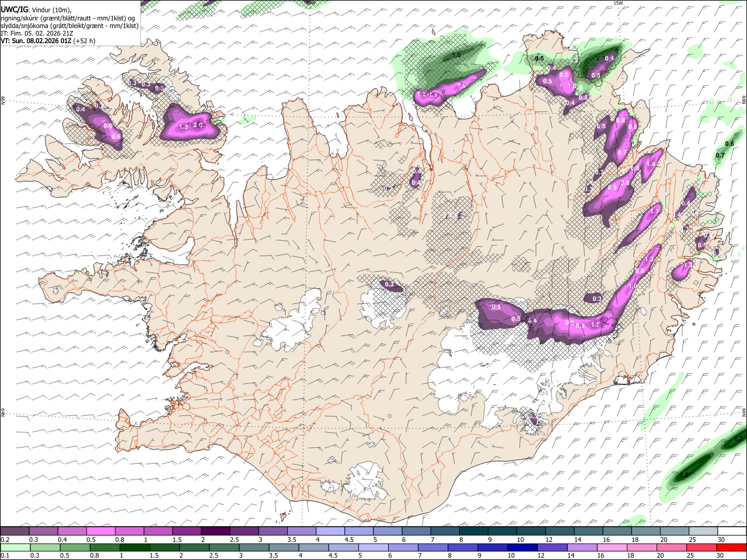Click the darkest green rain swatch between 1 and 1.5
Image resolution: width=747 pixels, height=560 pixels.
[134, 547]
